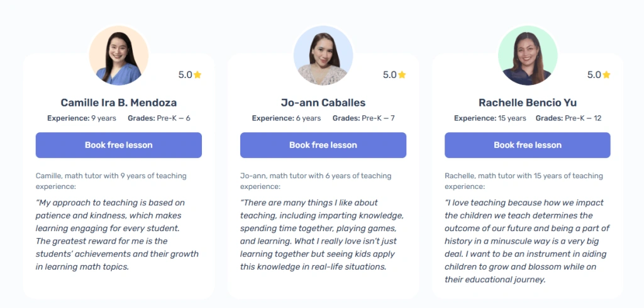The height and width of the screenshot is (308, 644).
Task: Click Jo-ann Caballes's profile photo
Action: pyautogui.click(x=323, y=55)
